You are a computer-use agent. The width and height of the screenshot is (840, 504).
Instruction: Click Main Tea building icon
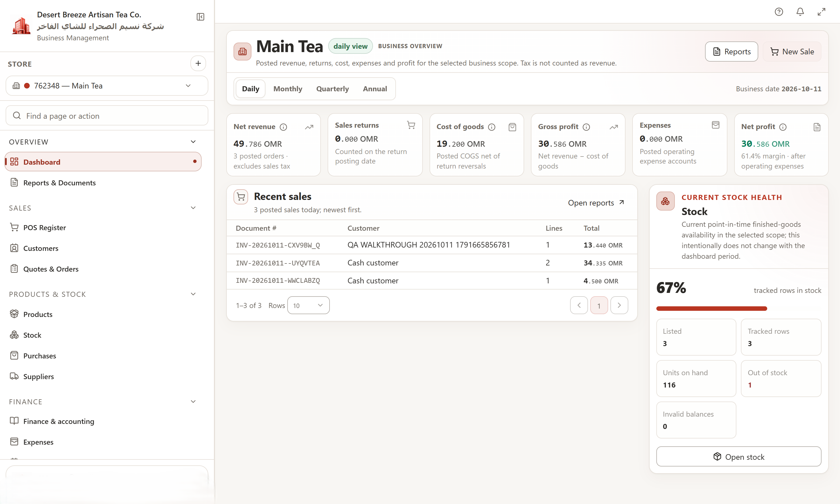(x=242, y=52)
